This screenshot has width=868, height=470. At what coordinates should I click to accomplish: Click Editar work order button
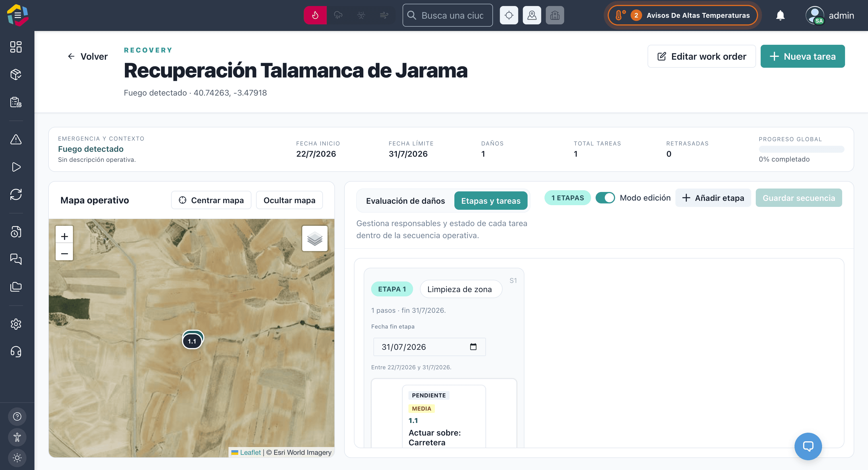[x=702, y=56]
